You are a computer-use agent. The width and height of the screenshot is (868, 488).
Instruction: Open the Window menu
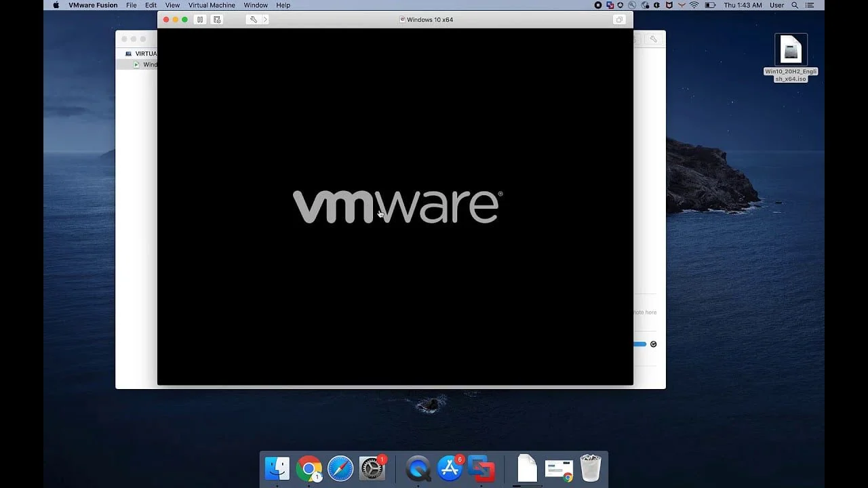coord(256,5)
